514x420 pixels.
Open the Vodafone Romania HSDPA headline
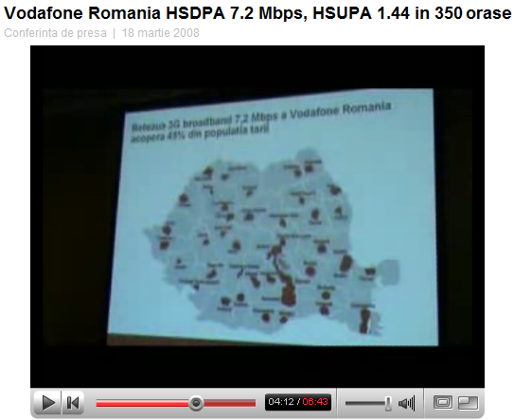(x=257, y=13)
